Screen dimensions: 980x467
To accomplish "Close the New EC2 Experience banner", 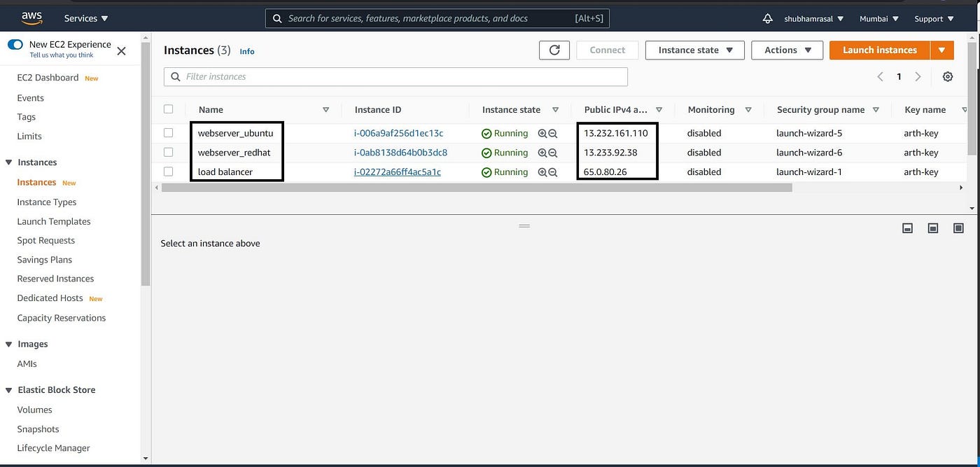I will (121, 50).
